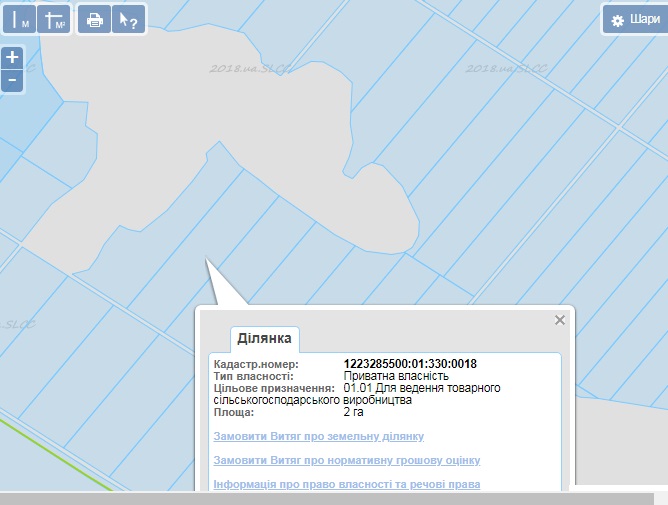Screen dimensions: 668x505
Task: Zoom out with the minus button
Action: click(x=12, y=80)
